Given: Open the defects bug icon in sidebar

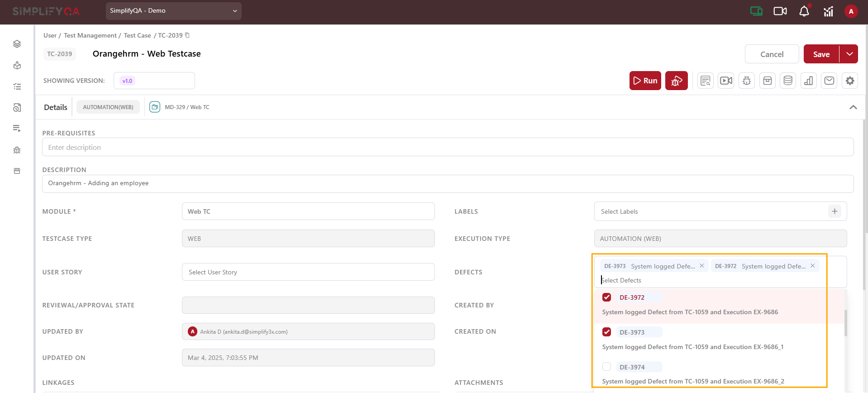Looking at the screenshot, I should pos(17,150).
